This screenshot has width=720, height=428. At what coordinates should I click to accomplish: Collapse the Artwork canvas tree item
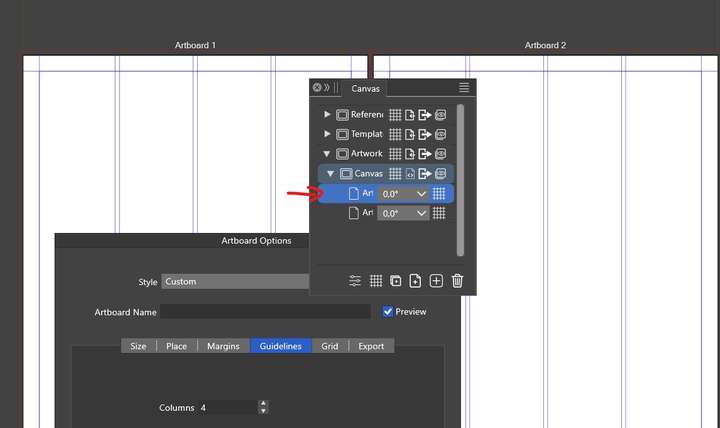pyautogui.click(x=326, y=153)
